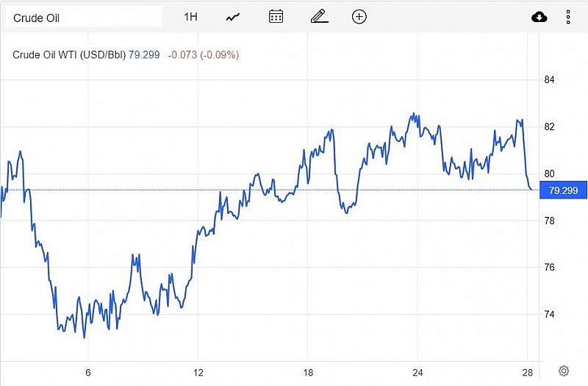Screen dimensions: 588x386
Task: Click date 18 on the time axis
Action: pyautogui.click(x=308, y=371)
